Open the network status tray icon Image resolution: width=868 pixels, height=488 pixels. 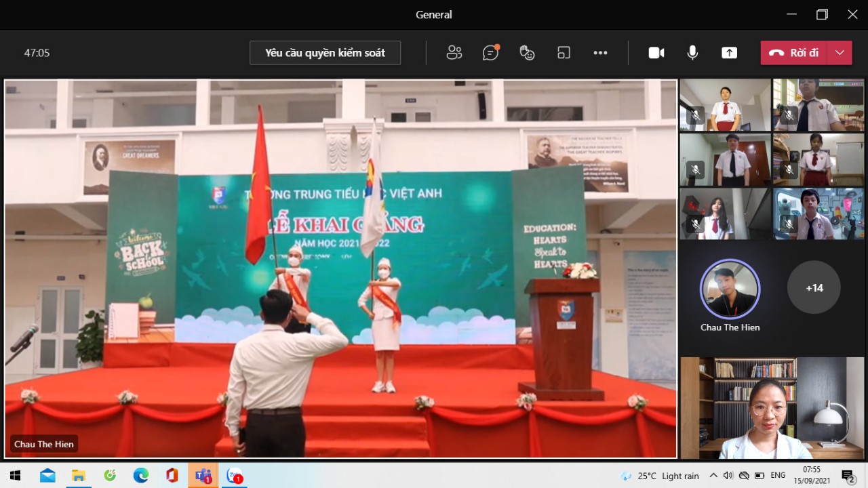(x=744, y=476)
